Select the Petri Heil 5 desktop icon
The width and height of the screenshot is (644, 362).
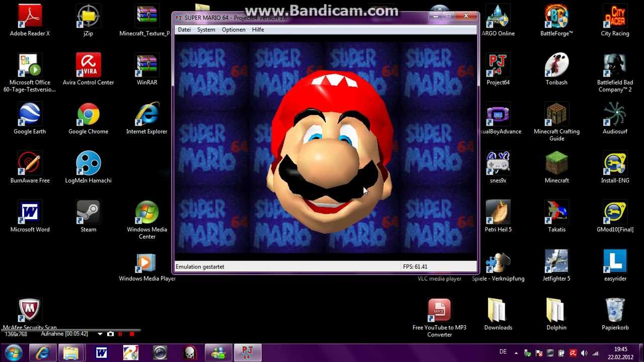coord(498,217)
